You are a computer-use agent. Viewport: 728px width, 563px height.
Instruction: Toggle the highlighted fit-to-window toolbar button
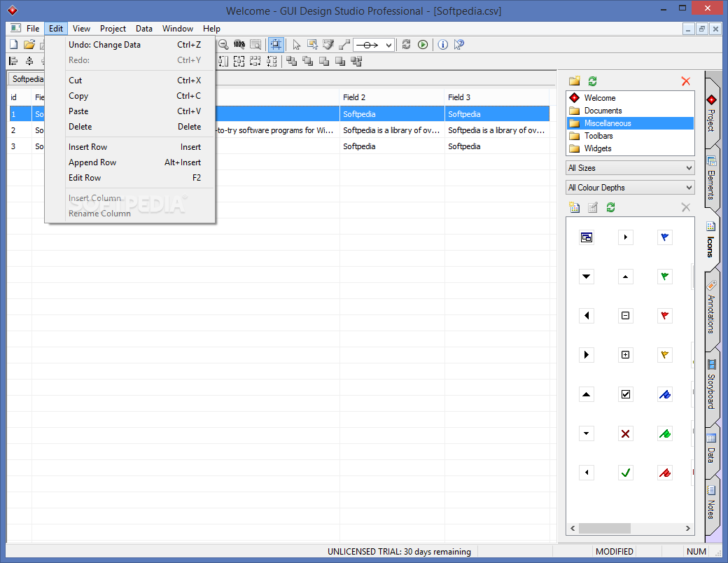276,45
